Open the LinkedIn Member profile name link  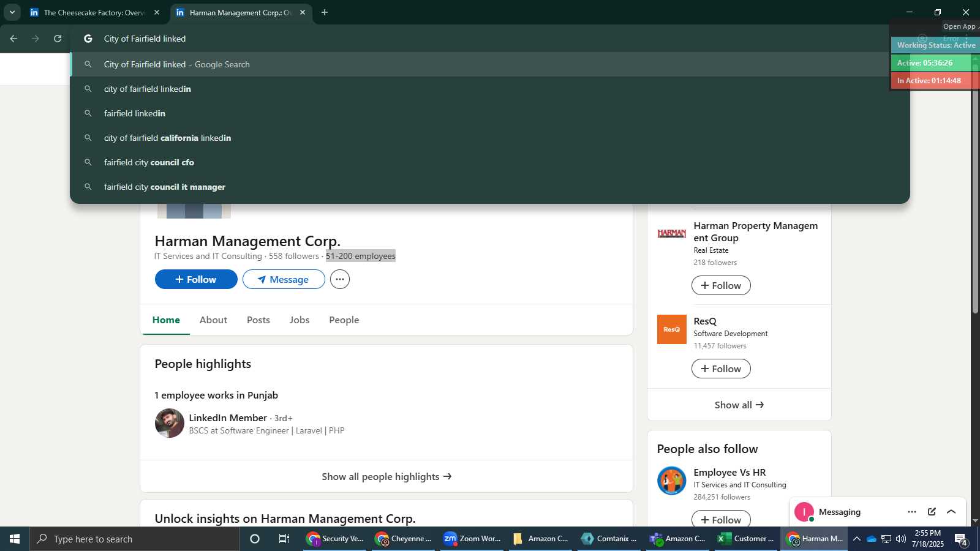(228, 418)
